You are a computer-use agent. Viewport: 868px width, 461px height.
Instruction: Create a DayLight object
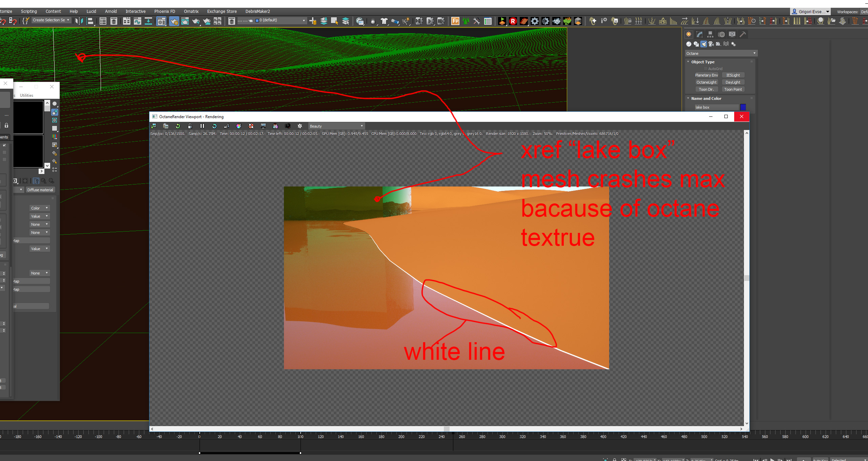pos(733,82)
